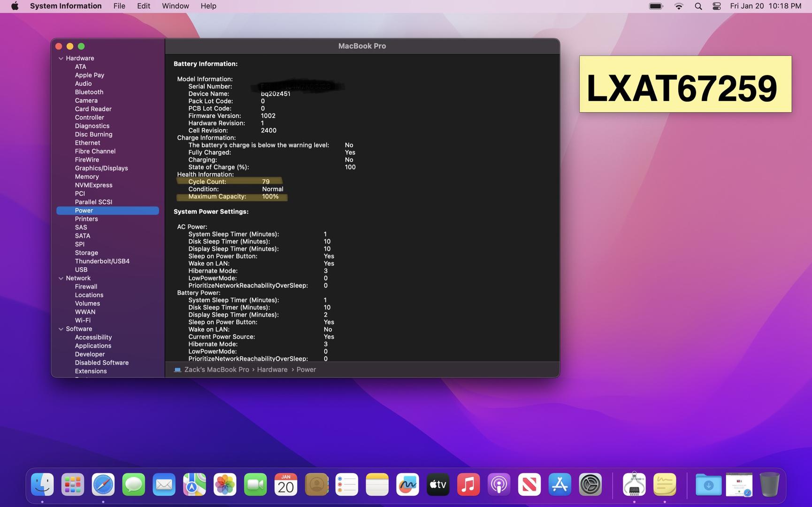Open the Help menu

click(208, 6)
